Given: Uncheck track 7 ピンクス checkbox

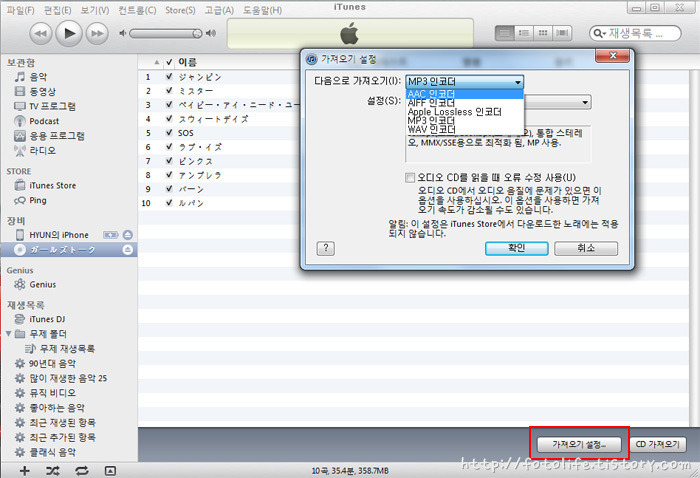Looking at the screenshot, I should click(169, 161).
